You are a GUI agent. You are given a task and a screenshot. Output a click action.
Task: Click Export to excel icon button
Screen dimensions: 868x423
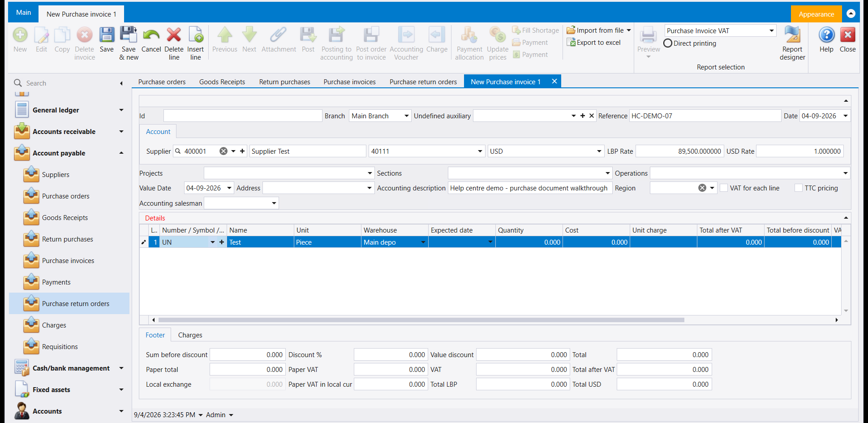click(594, 43)
